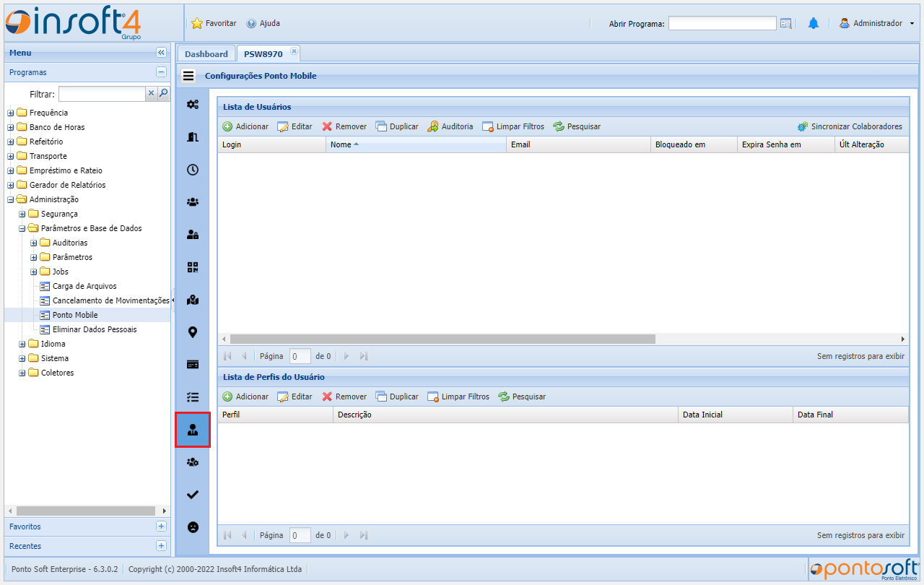Click the notification bell icon

pyautogui.click(x=814, y=24)
